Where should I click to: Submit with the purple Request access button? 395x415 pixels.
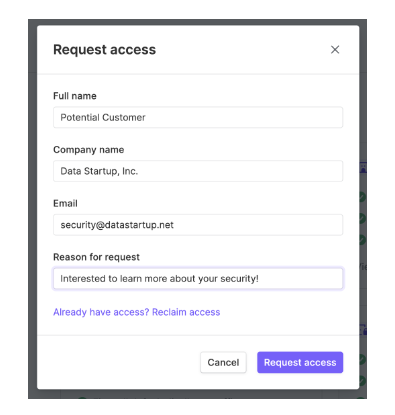tap(300, 362)
